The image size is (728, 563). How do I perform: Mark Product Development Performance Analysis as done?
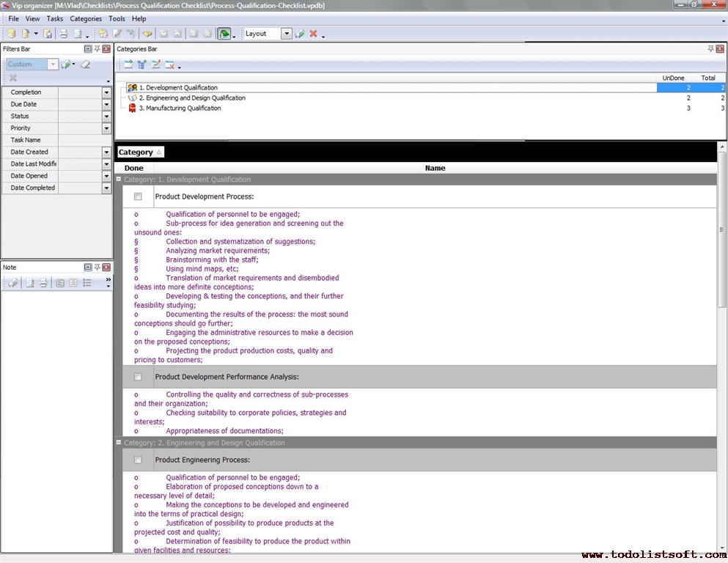coord(138,377)
